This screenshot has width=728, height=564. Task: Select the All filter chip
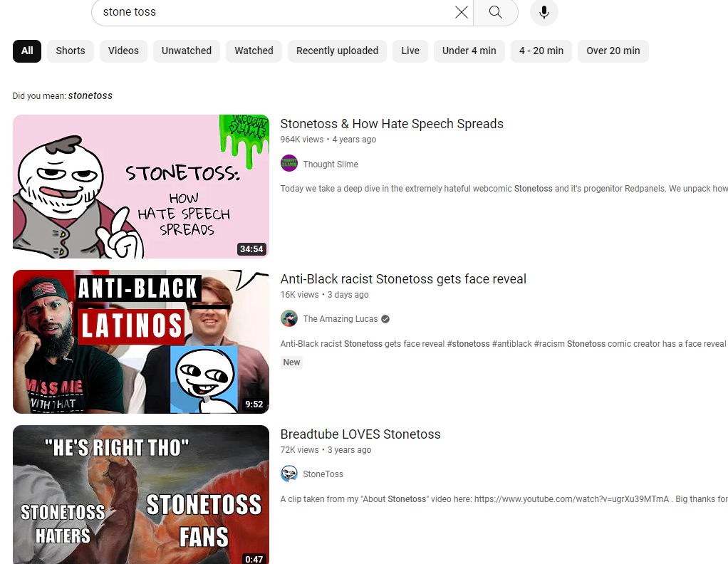pyautogui.click(x=27, y=51)
